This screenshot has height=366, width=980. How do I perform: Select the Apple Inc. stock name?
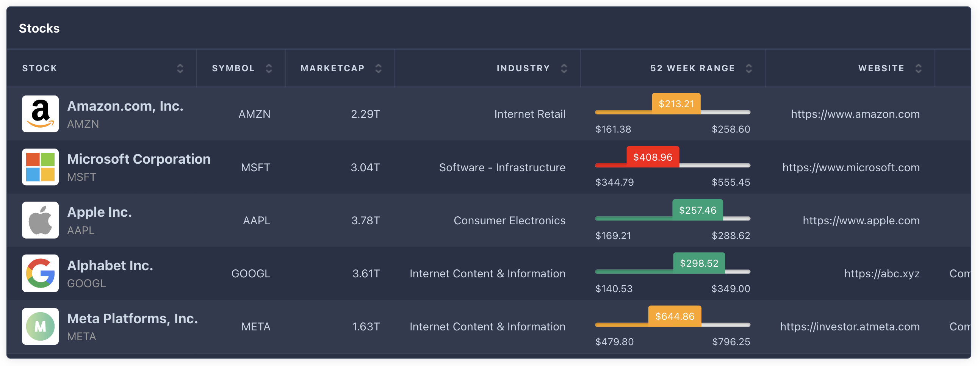(99, 212)
